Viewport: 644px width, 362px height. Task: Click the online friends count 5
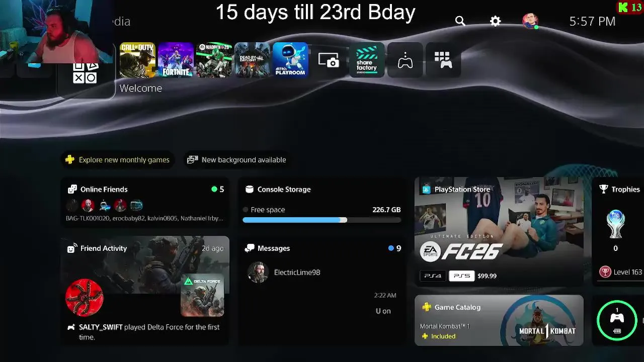[221, 190]
